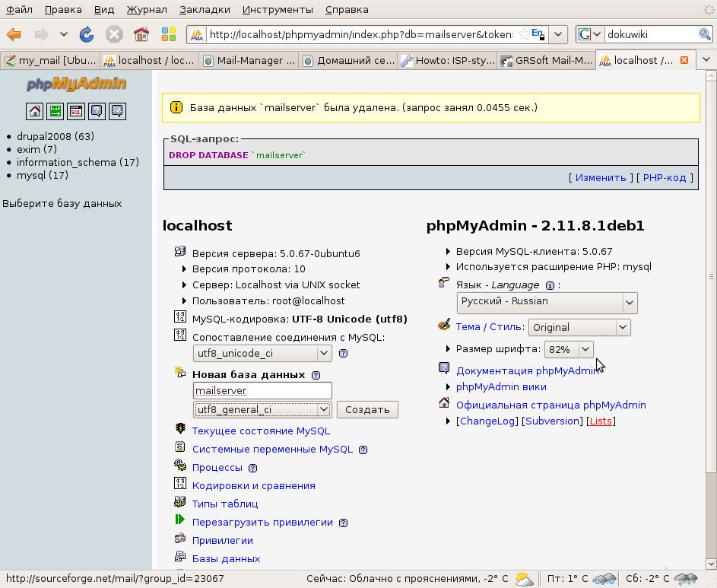Open history dropdown arrow beside Forward button

64,34
